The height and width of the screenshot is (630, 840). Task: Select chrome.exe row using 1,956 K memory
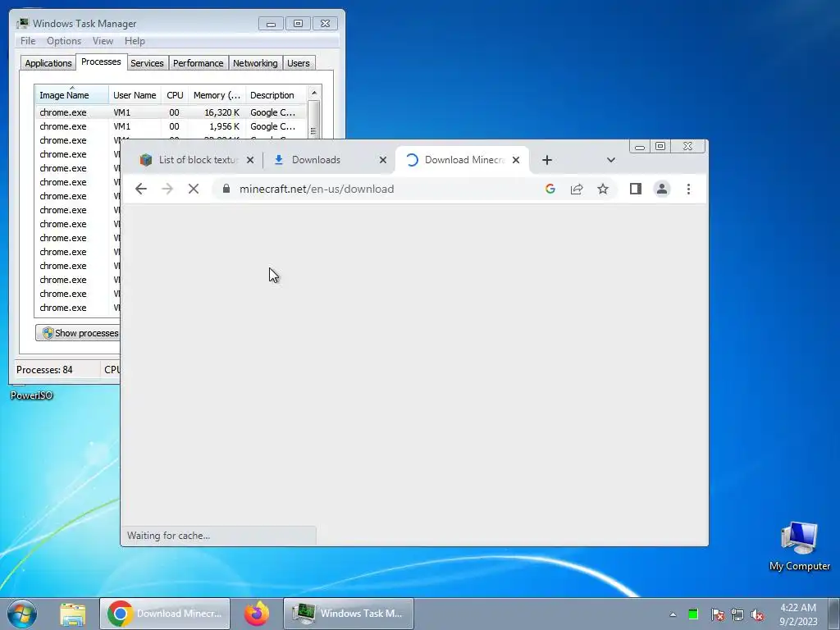pyautogui.click(x=171, y=126)
